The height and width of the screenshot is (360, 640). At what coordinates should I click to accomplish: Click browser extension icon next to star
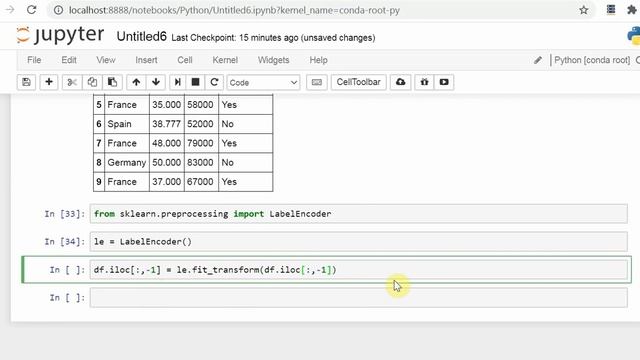point(611,10)
